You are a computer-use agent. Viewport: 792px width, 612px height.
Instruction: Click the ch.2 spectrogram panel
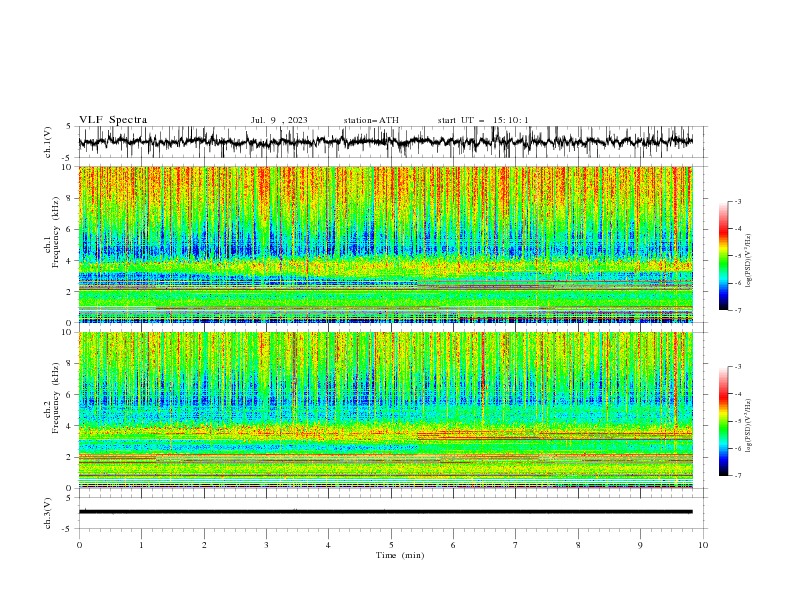point(386,410)
